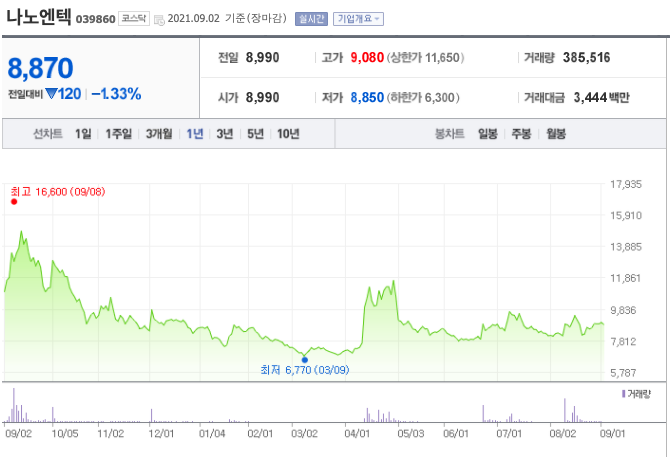The height and width of the screenshot is (457, 670).
Task: Click the blue 최저 6,770 low marker dot
Action: tap(305, 360)
